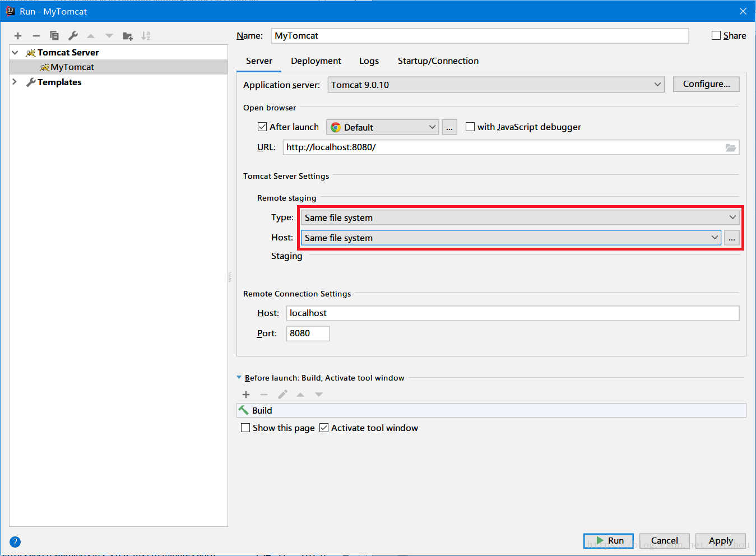The height and width of the screenshot is (556, 756).
Task: Select MyTomcat configuration in tree
Action: click(x=119, y=67)
